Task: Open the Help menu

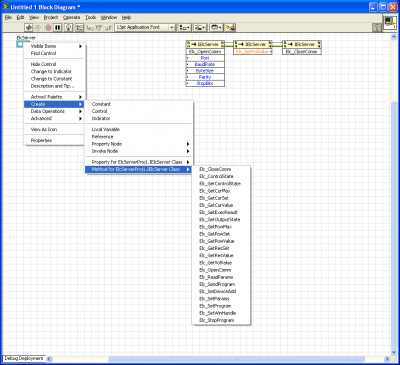Action: [x=126, y=17]
